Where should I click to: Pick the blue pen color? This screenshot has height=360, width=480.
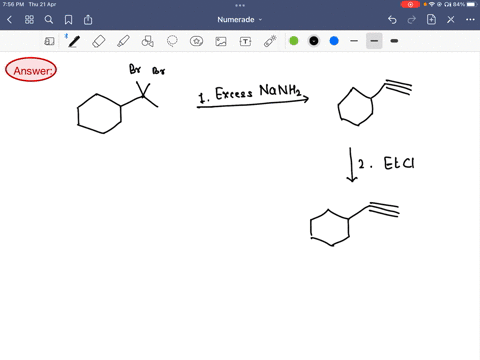[334, 41]
